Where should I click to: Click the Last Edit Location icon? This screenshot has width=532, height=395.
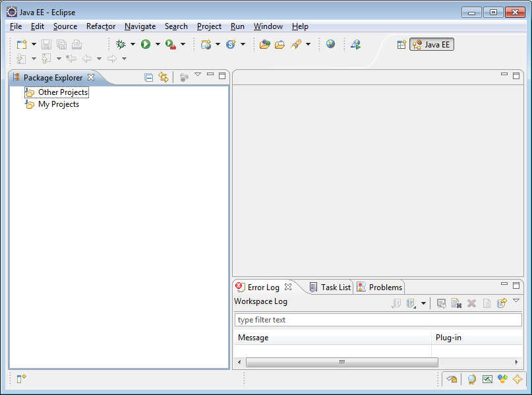click(71, 59)
